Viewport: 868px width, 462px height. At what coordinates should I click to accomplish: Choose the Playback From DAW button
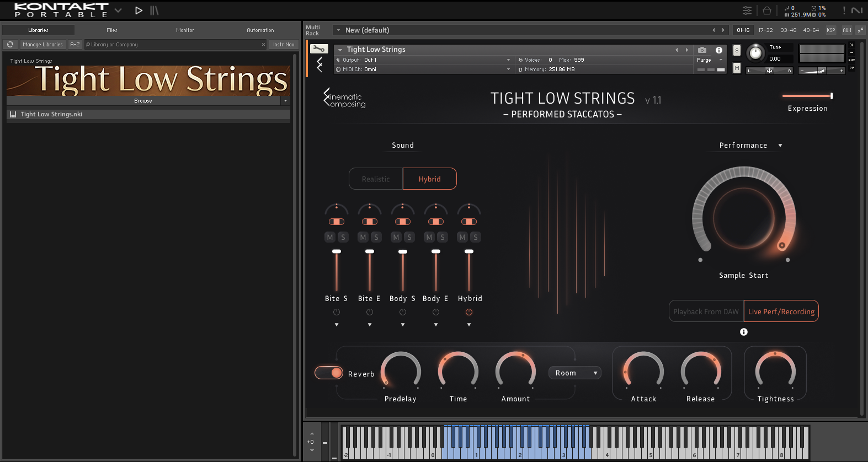coord(706,311)
